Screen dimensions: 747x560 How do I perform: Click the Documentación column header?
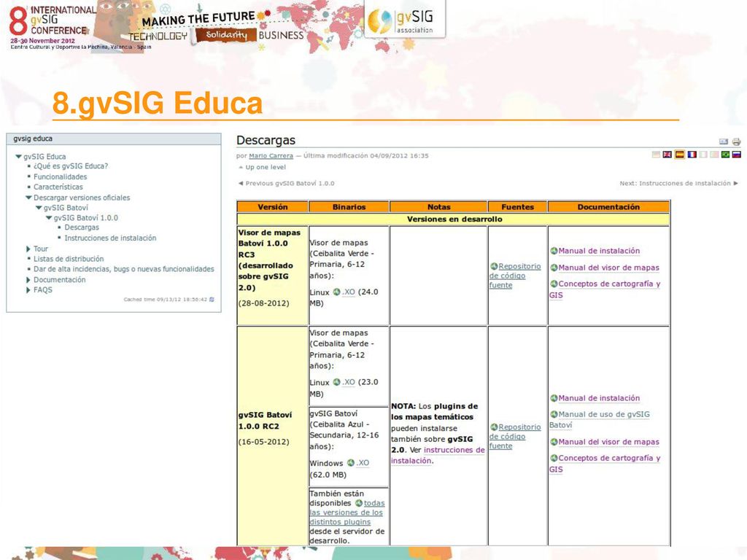(608, 206)
